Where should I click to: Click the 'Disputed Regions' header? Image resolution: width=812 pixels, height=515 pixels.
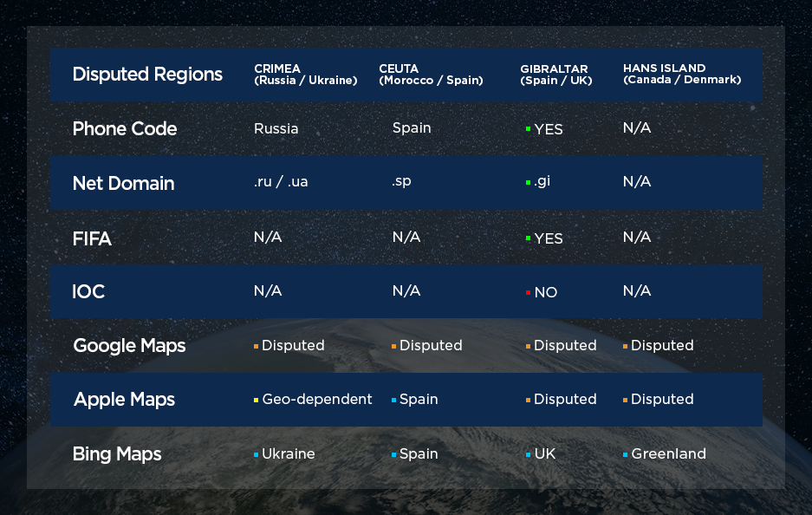coord(147,74)
